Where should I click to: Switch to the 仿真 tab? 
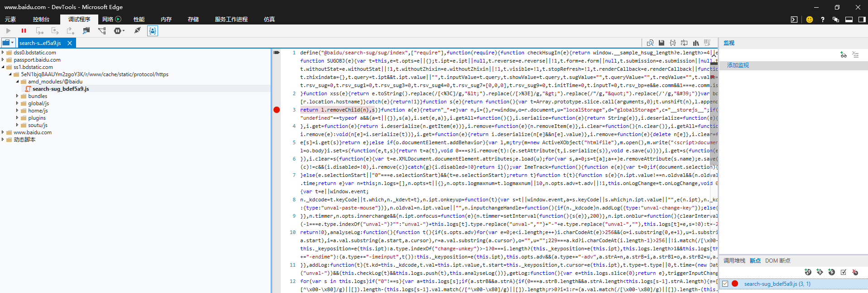(x=269, y=19)
